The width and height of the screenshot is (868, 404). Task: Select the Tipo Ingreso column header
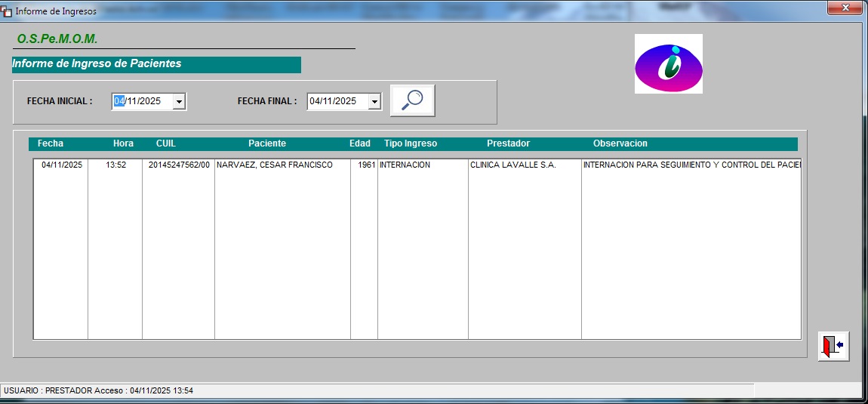(x=411, y=143)
